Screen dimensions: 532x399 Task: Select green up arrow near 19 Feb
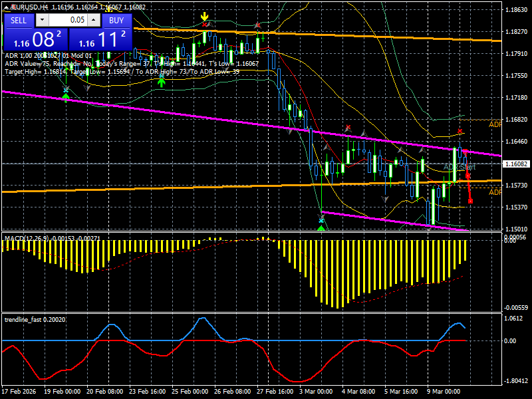pyautogui.click(x=66, y=98)
